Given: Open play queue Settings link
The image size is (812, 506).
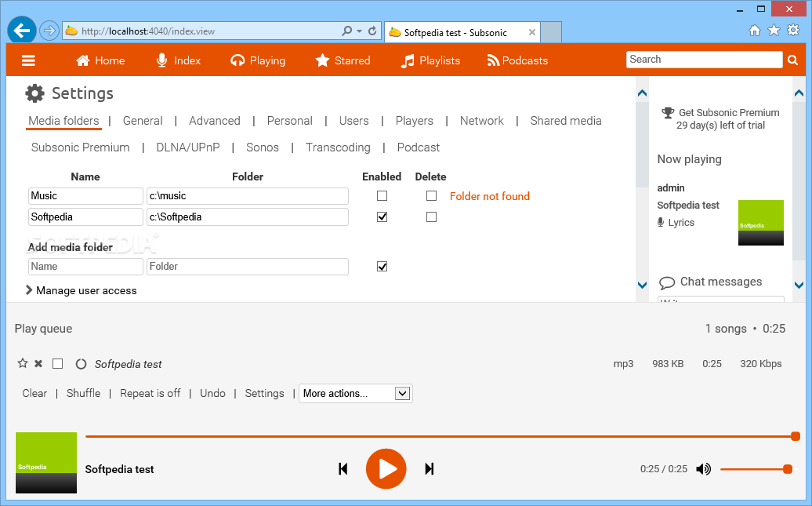Looking at the screenshot, I should [265, 394].
